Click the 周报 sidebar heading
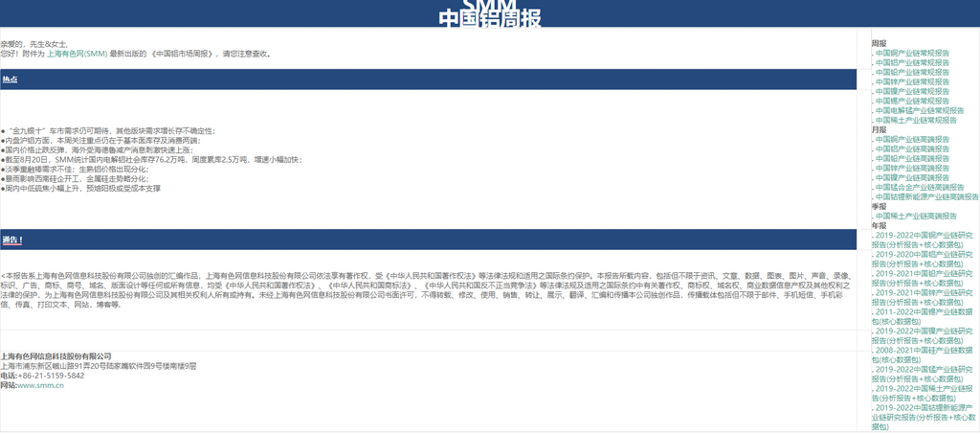 [x=879, y=44]
